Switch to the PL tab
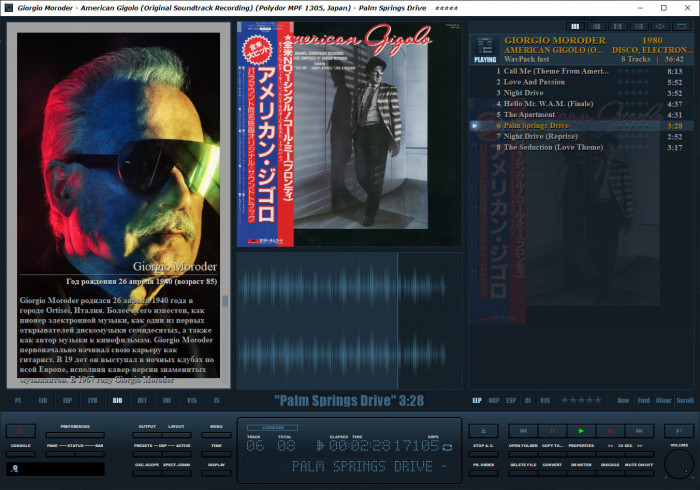 [18, 400]
